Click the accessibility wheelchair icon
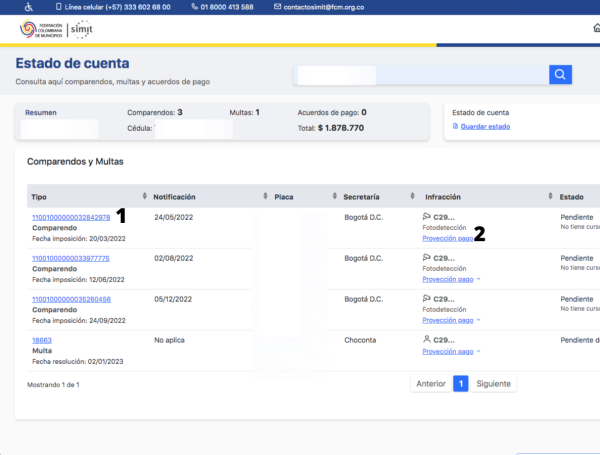 [29, 7]
